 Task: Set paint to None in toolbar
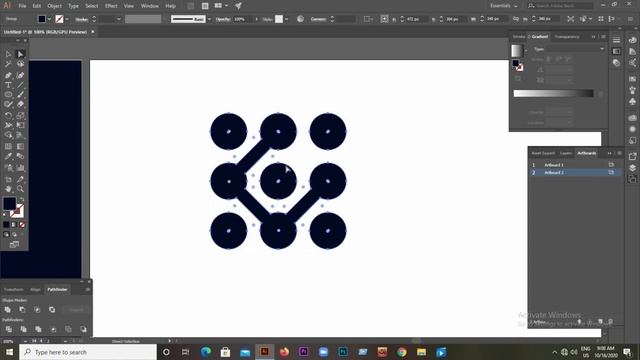[x=22, y=224]
